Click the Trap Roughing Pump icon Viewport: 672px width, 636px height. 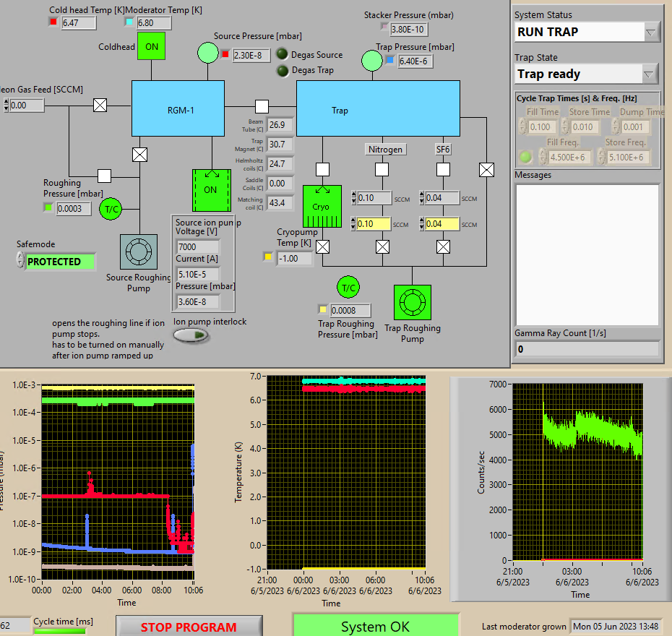[x=412, y=304]
